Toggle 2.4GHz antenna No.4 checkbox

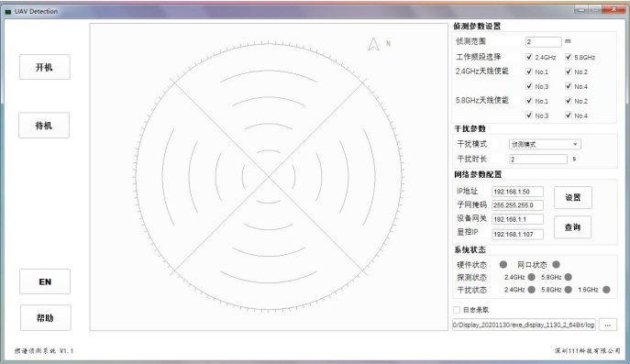pyautogui.click(x=569, y=86)
